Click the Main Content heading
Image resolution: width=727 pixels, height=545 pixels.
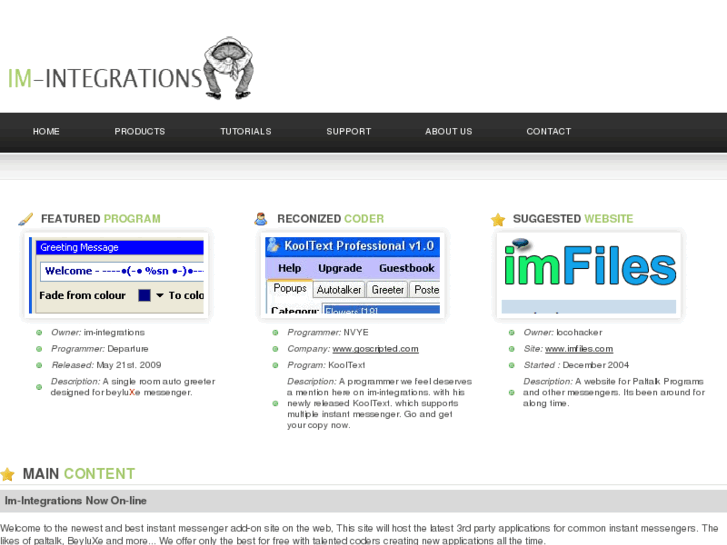79,474
